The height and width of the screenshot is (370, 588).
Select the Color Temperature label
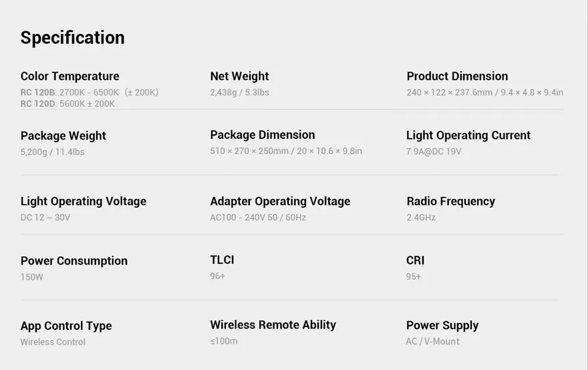(69, 76)
